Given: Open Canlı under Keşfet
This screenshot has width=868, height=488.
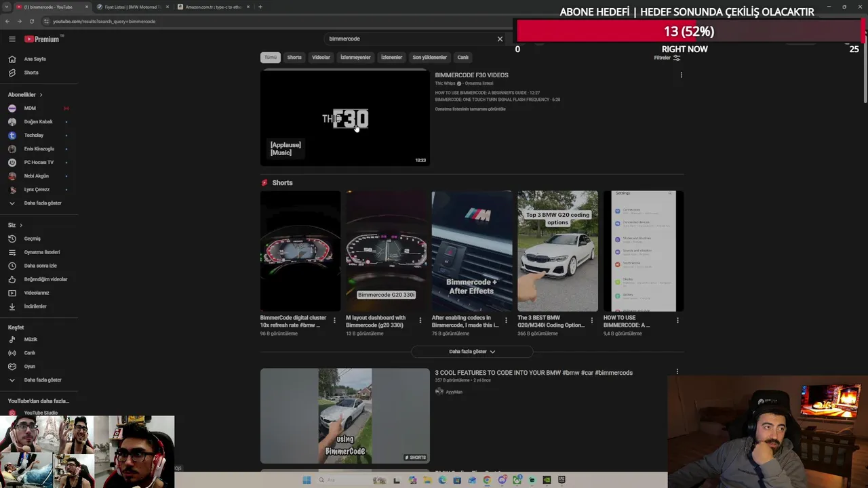Looking at the screenshot, I should 30,352.
